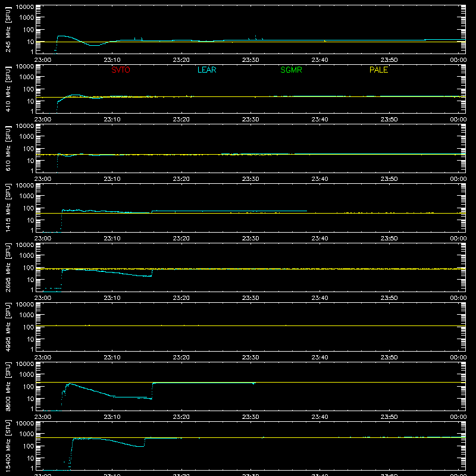Viewport: 476px width, 476px height.
Task: Click 23:40 tick below 1415 MHz panel
Action: click(x=320, y=239)
